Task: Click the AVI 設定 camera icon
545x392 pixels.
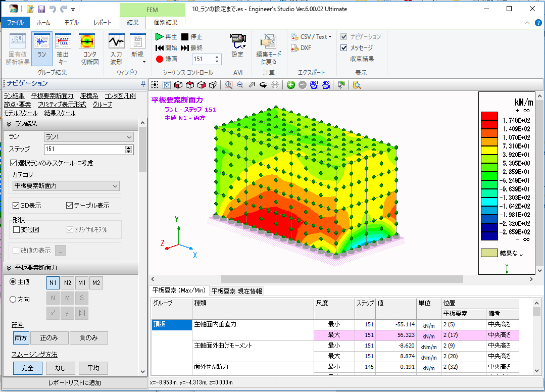Action: [238, 45]
